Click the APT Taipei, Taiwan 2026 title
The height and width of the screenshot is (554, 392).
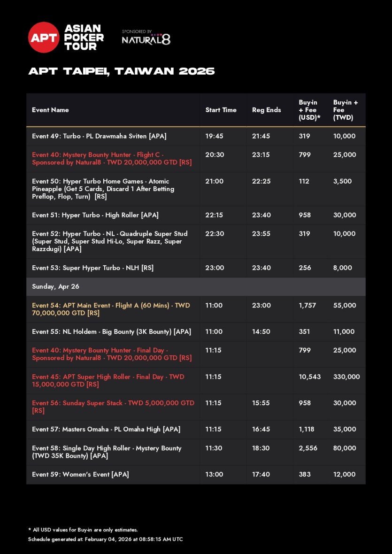(121, 71)
